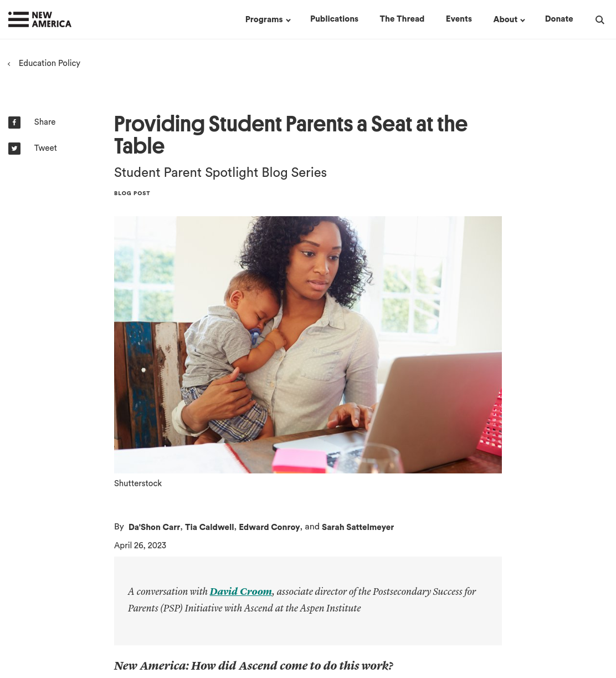The width and height of the screenshot is (616, 678).
Task: Expand the Programs dropdown menu
Action: (268, 19)
